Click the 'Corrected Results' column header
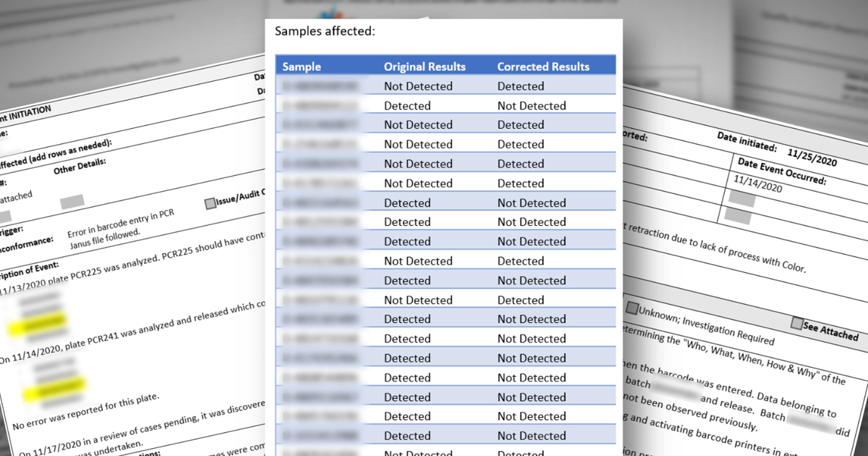Image resolution: width=868 pixels, height=456 pixels. [543, 67]
